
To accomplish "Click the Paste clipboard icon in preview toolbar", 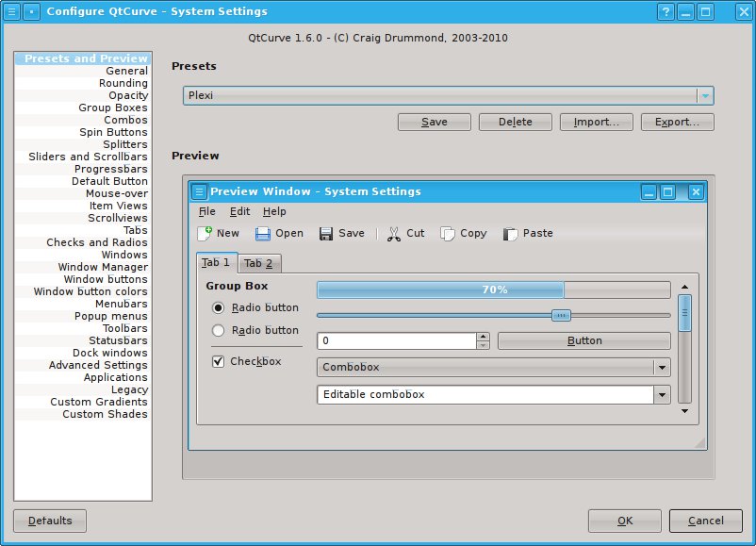I will 510,234.
